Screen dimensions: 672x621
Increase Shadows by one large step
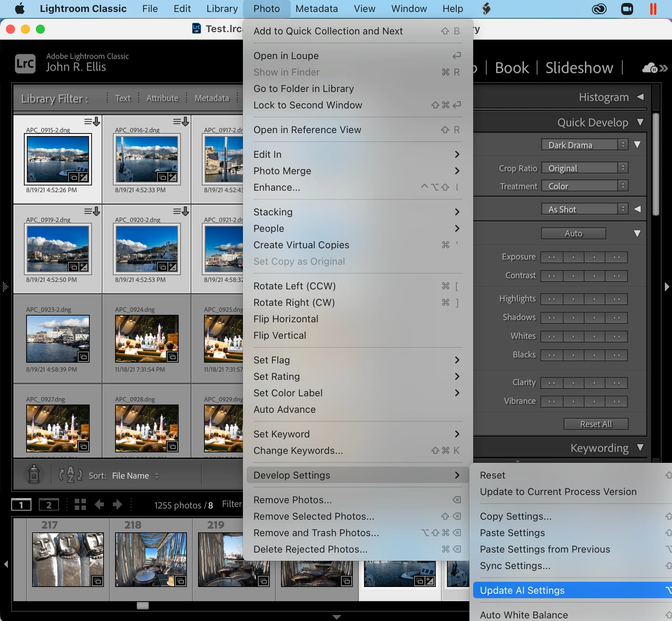[617, 318]
